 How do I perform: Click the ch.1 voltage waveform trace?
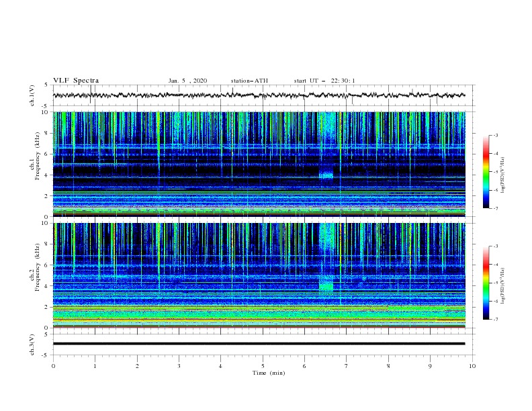(x=259, y=95)
